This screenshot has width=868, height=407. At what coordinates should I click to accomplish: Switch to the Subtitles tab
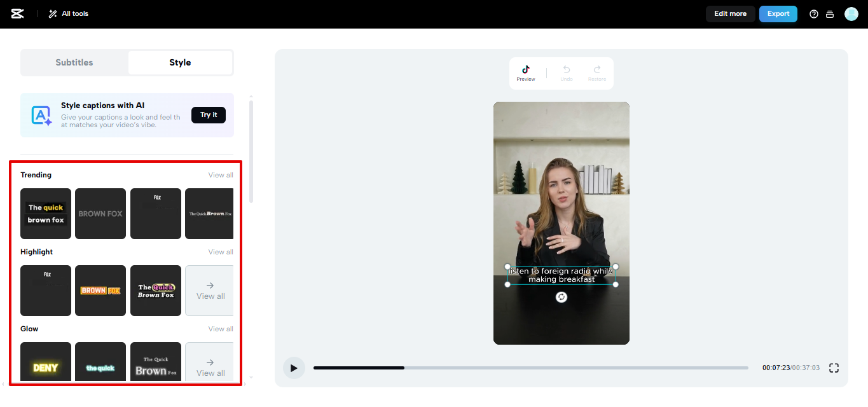pyautogui.click(x=74, y=62)
